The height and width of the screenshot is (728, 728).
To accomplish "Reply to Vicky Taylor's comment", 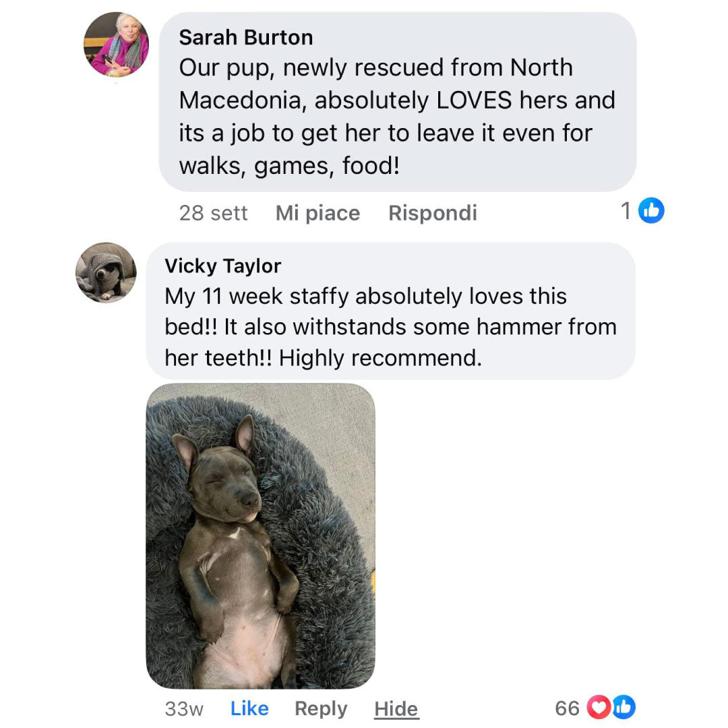I will tap(321, 709).
